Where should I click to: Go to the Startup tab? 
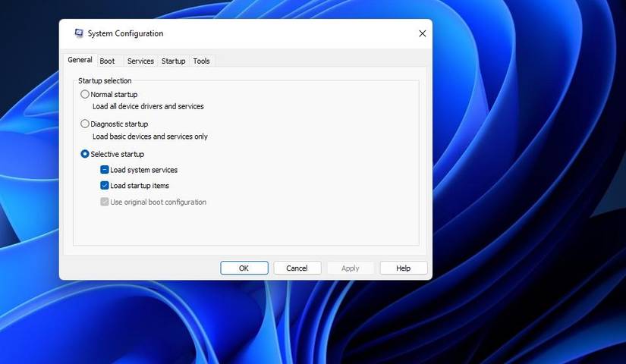[x=173, y=61]
